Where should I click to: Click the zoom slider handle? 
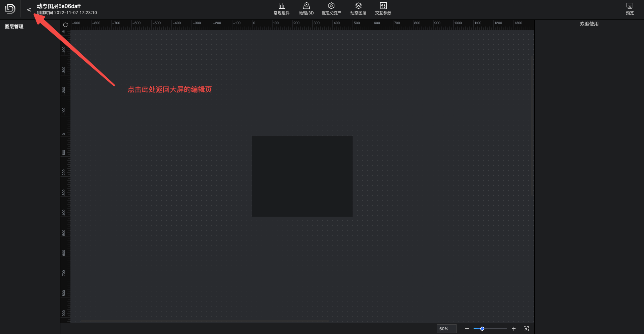(482, 329)
